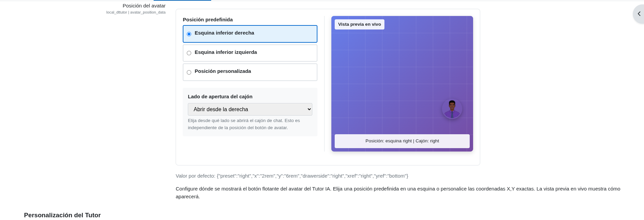The width and height of the screenshot is (644, 220).
Task: Click the helper text below the drawer dropdown
Action: (244, 124)
